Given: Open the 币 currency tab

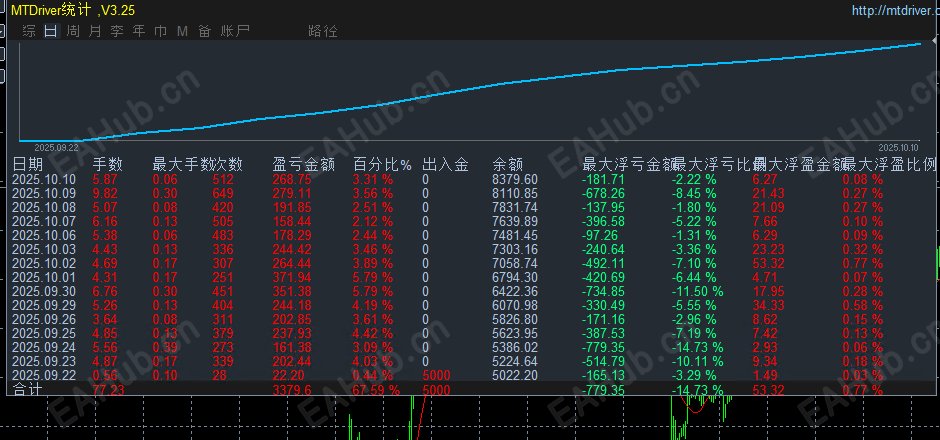Looking at the screenshot, I should (x=161, y=31).
